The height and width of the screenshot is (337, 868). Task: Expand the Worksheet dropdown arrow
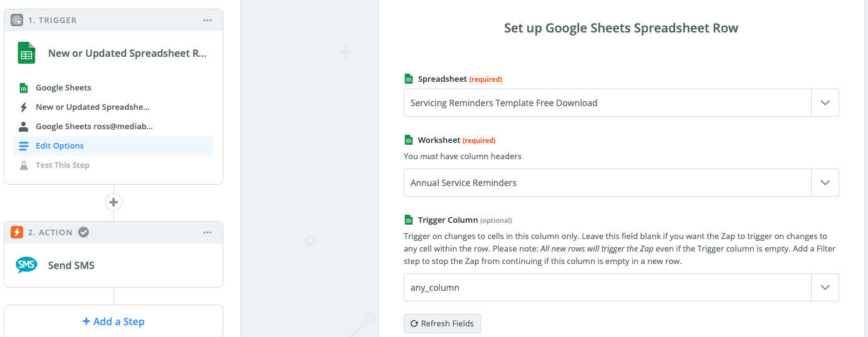coord(825,183)
